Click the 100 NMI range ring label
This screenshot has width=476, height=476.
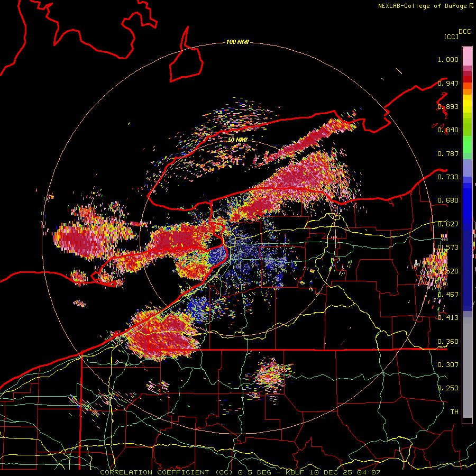[237, 42]
